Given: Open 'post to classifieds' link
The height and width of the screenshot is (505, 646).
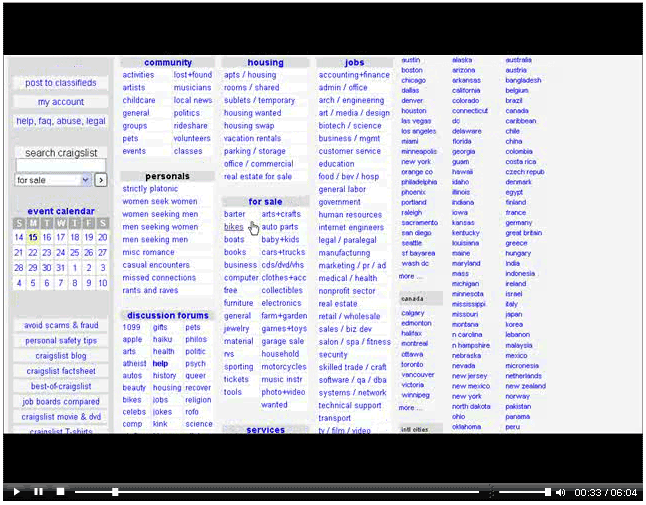Looking at the screenshot, I should 61,83.
